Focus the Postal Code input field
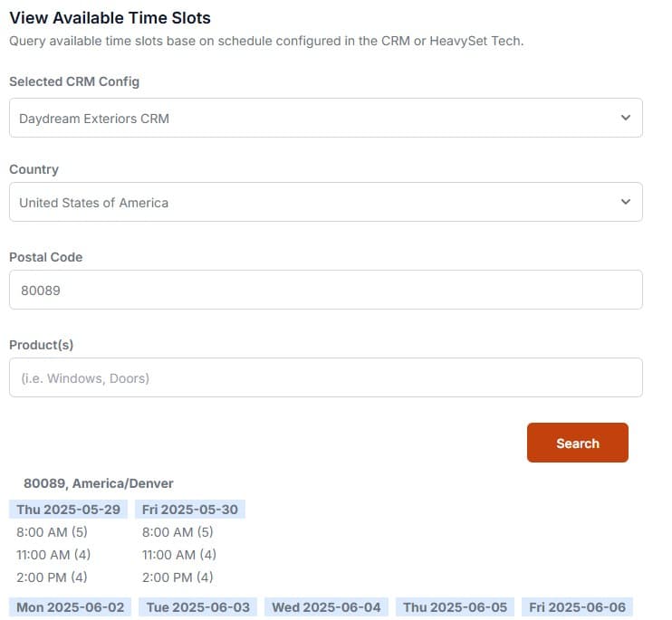The height and width of the screenshot is (620, 672). [326, 290]
